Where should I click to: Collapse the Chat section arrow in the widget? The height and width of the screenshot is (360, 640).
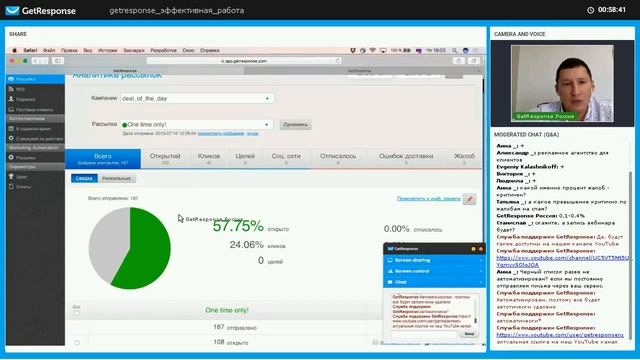pos(481,282)
